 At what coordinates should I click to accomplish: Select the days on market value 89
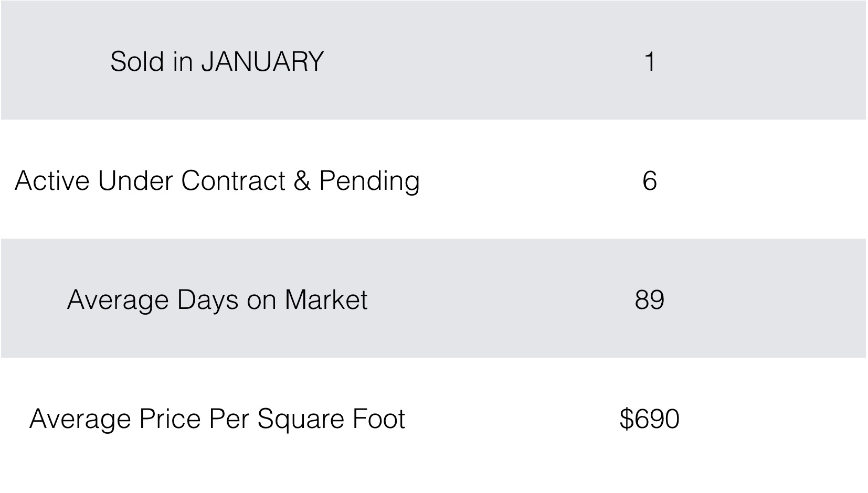[650, 300]
